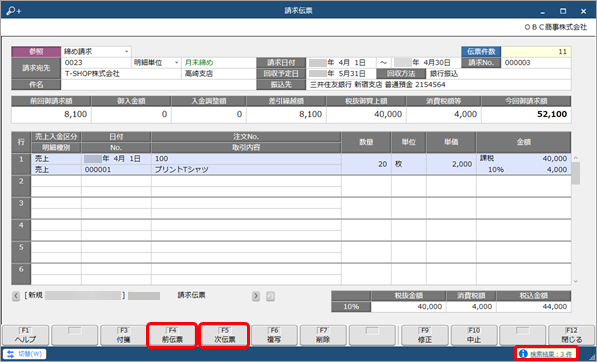Click the 請求No. field 000003
This screenshot has height=362, width=597.
coord(536,62)
